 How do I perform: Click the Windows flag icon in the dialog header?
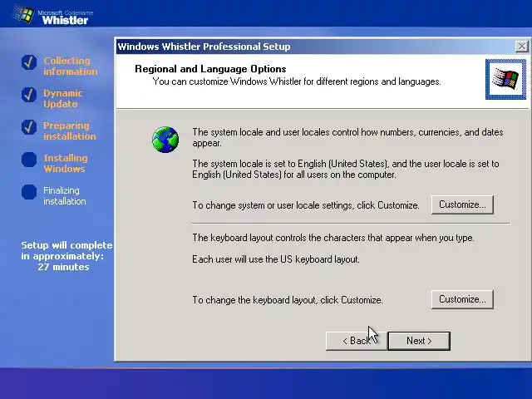pos(505,80)
